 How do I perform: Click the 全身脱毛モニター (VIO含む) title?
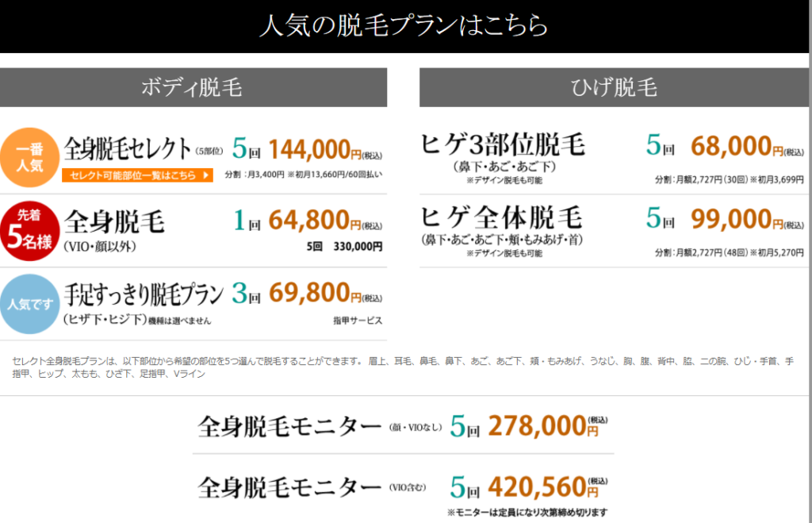pos(312,488)
